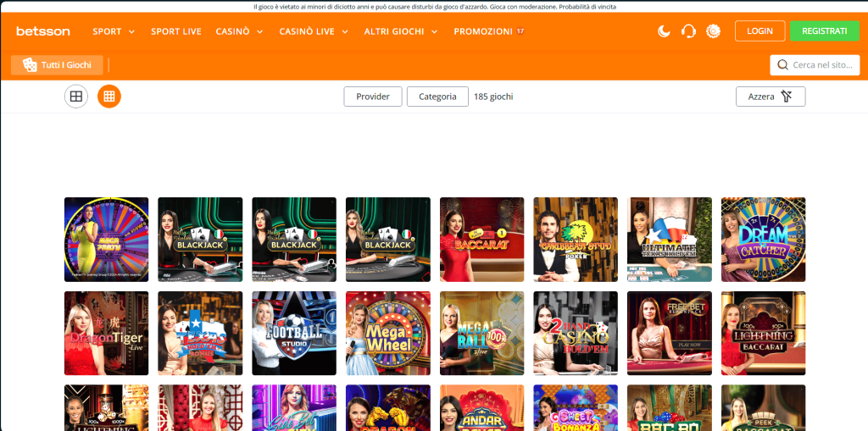The width and height of the screenshot is (868, 431).
Task: Open the Football Studio game tile
Action: [x=294, y=333]
